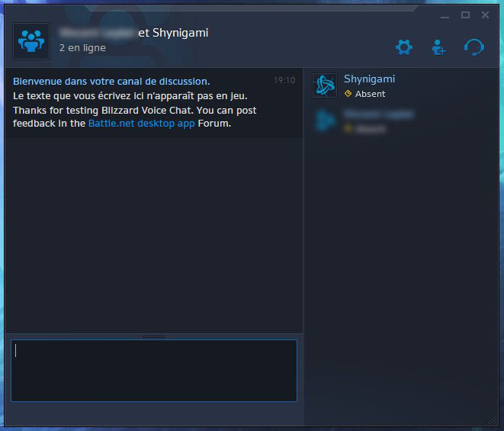Viewport: 504px width, 431px height.
Task: Click the conversation title ending in Shynigami
Action: 133,33
